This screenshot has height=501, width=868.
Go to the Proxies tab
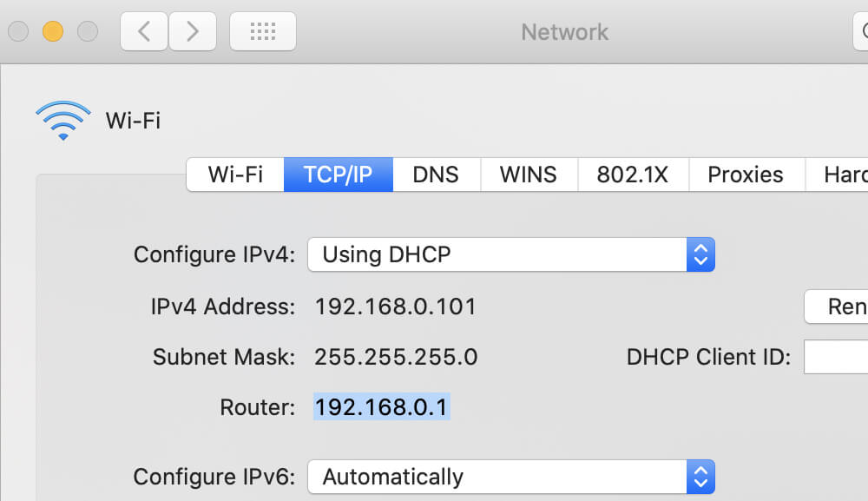point(746,175)
